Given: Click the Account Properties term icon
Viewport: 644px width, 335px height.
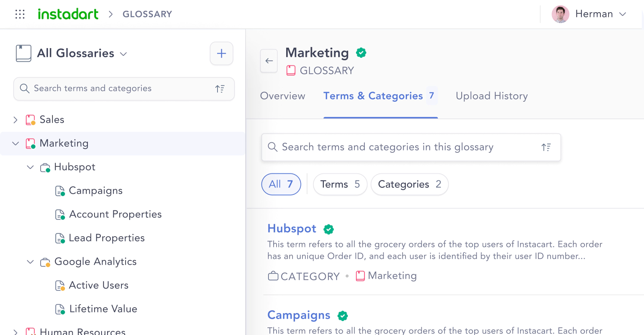Looking at the screenshot, I should pos(60,214).
